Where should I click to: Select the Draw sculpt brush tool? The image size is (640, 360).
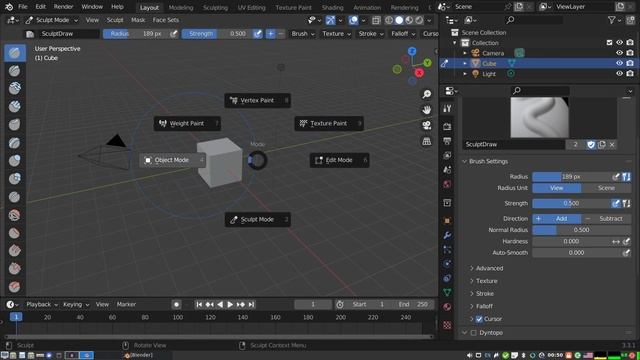(x=15, y=53)
